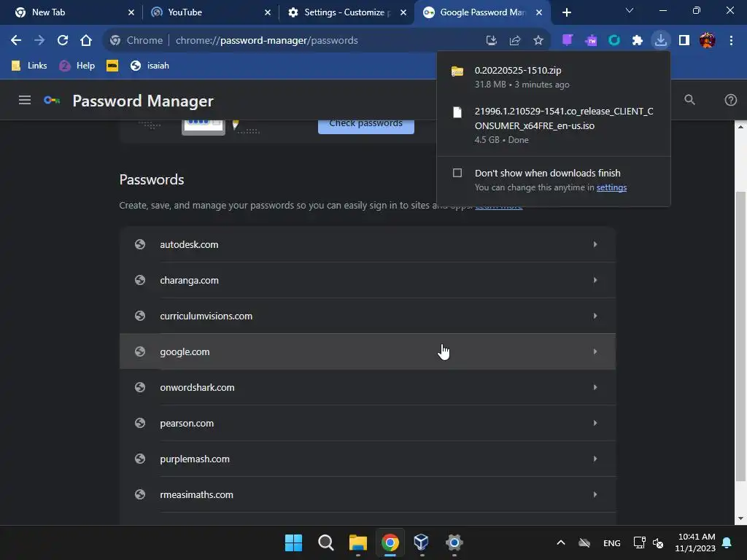Open the Settings gear in taskbar

(x=454, y=542)
